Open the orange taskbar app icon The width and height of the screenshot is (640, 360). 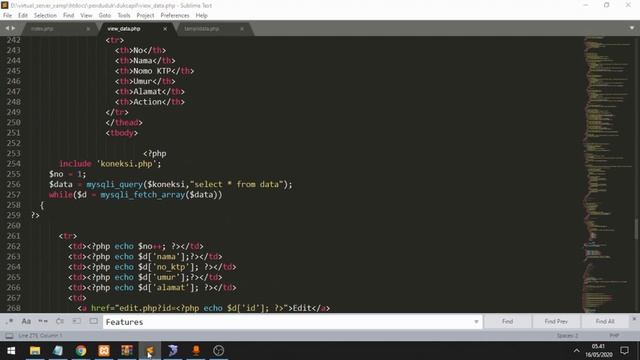click(196, 351)
